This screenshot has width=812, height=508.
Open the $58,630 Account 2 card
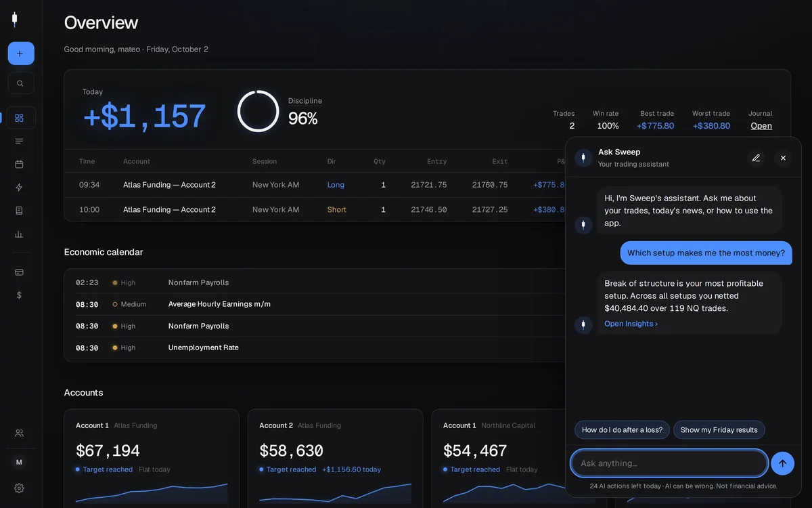(336, 459)
